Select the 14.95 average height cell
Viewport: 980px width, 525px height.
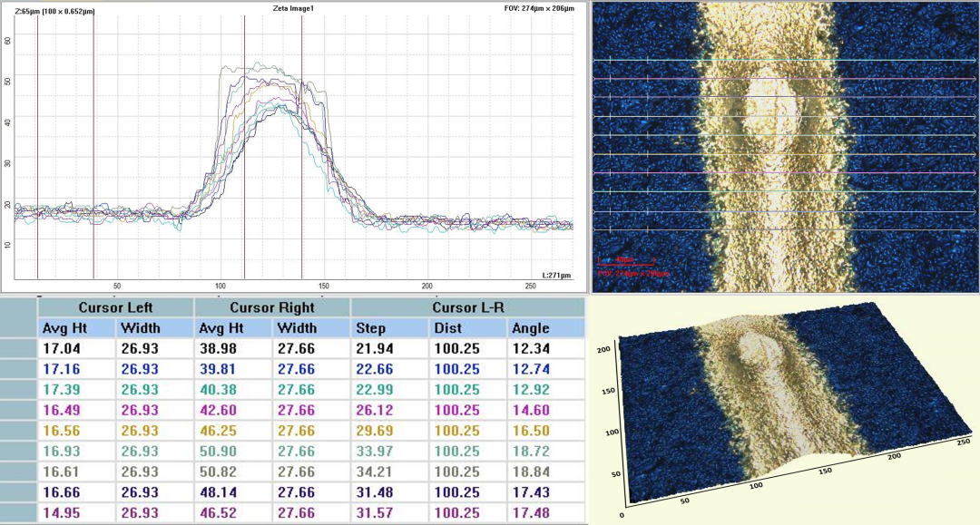(77, 513)
